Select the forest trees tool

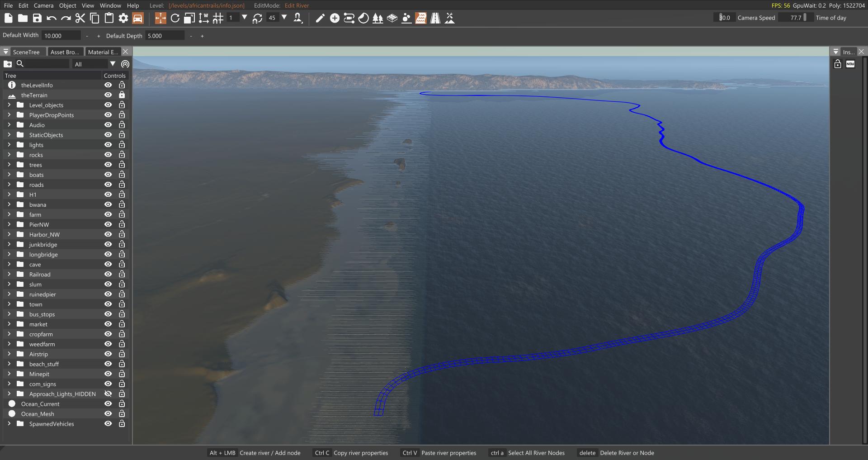coord(378,18)
